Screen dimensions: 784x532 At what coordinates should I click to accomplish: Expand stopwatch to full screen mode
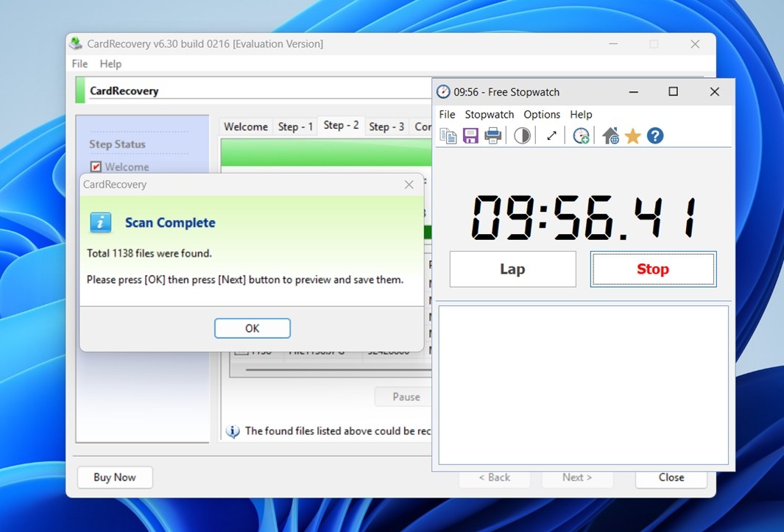551,135
